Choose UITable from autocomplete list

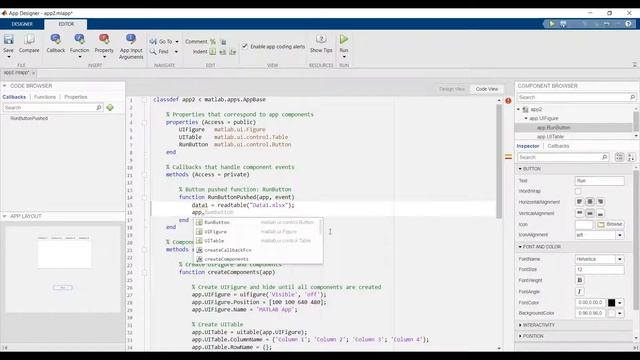(258, 241)
